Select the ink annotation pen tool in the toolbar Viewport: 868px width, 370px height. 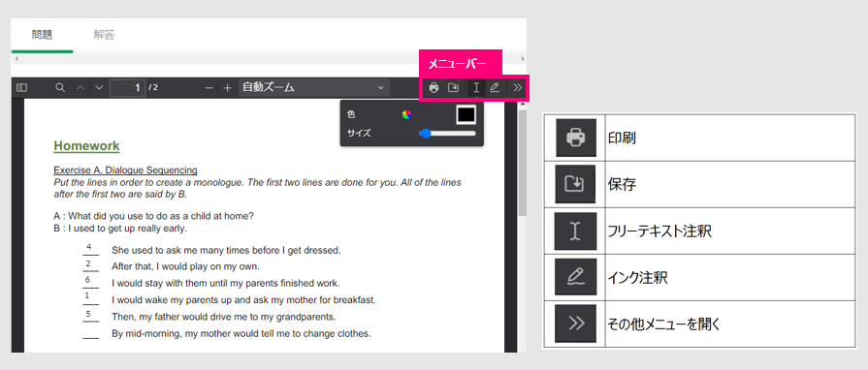(x=495, y=87)
